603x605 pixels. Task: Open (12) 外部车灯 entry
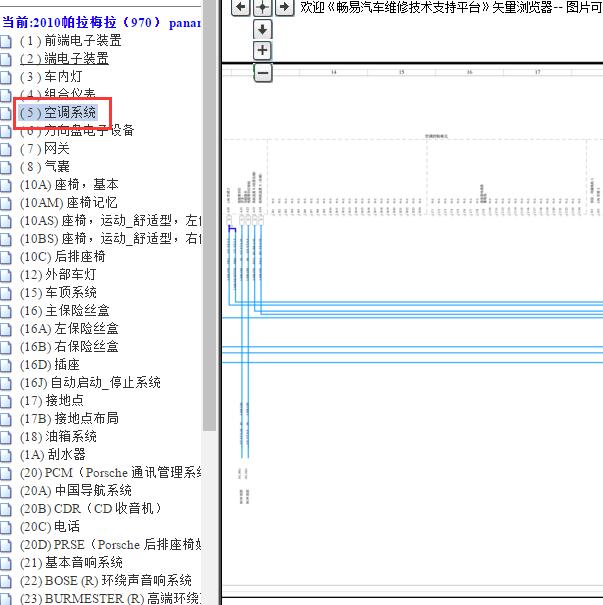coord(58,275)
